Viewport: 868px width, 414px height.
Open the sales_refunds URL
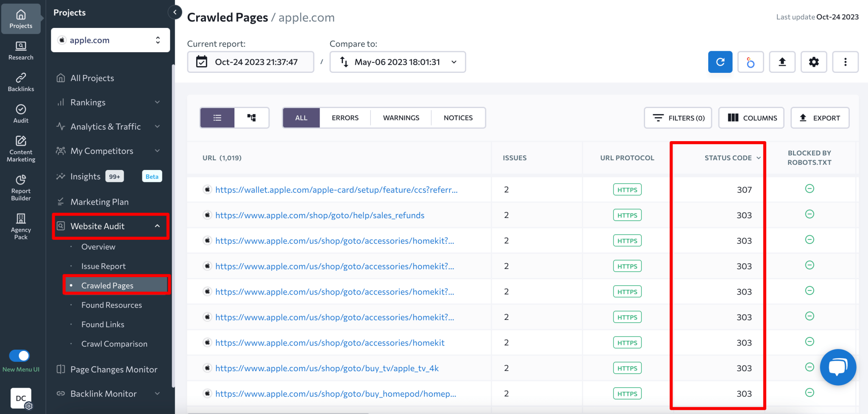[320, 215]
